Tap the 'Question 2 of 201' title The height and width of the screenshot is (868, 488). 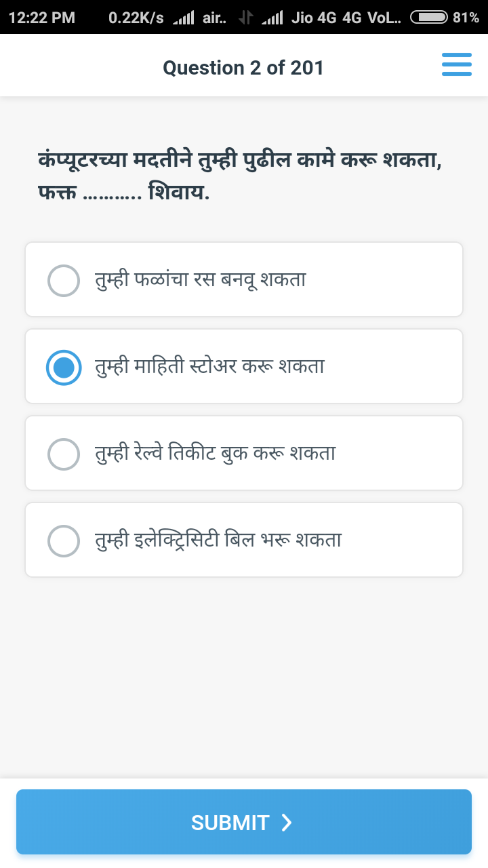point(243,68)
